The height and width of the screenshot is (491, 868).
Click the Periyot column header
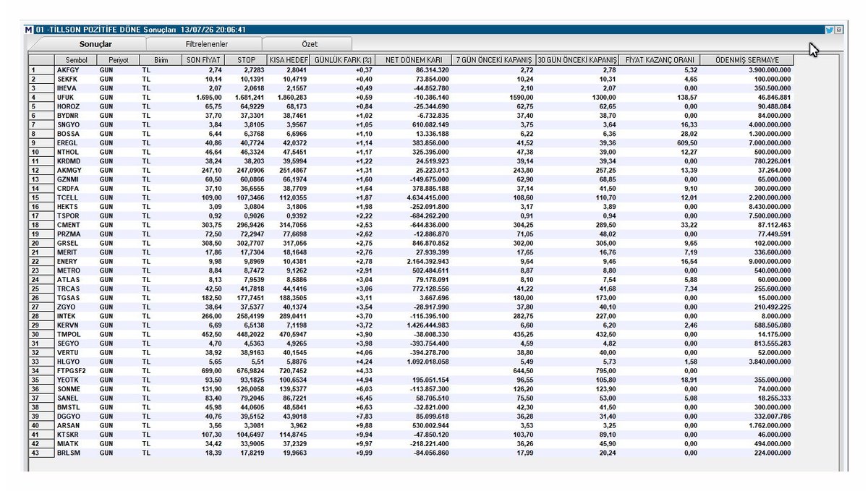[x=118, y=60]
